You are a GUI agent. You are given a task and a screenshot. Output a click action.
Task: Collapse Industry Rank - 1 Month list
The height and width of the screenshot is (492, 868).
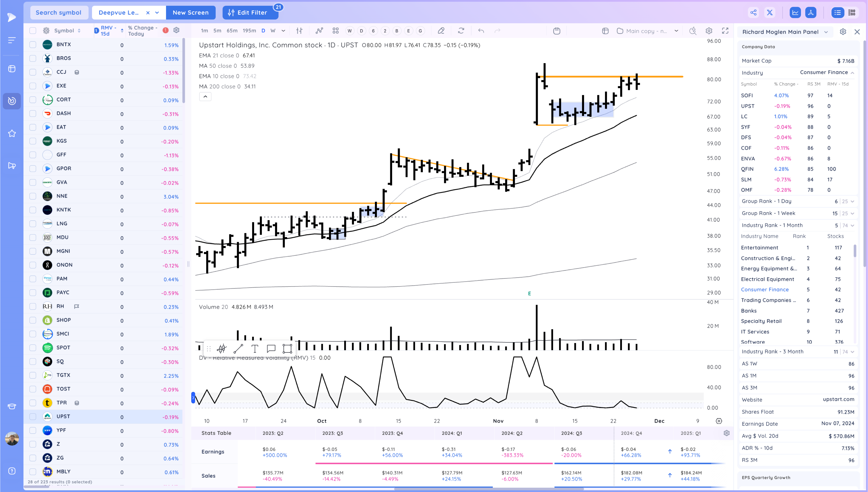853,226
